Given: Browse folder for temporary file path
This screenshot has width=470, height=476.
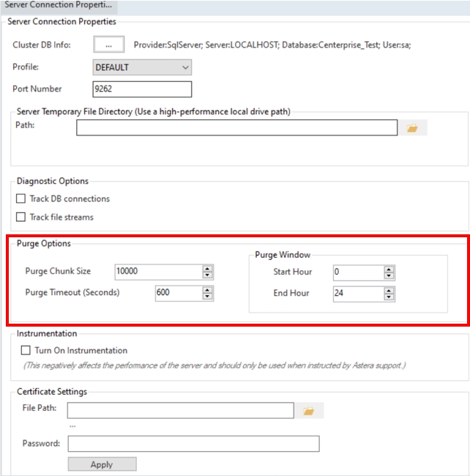Looking at the screenshot, I should point(412,128).
